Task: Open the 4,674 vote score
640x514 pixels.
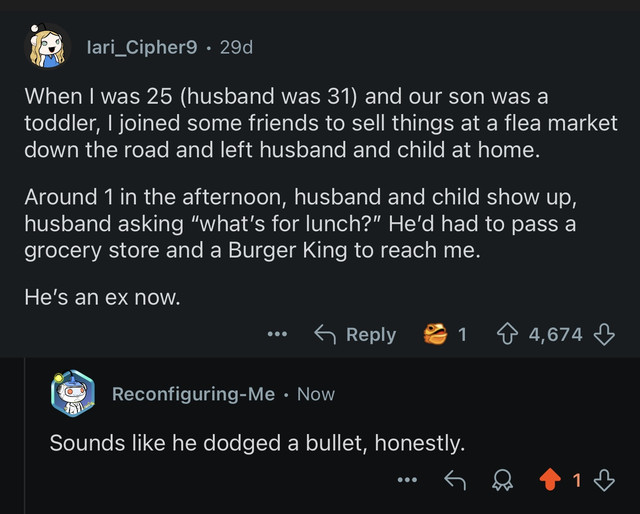Action: [x=556, y=334]
